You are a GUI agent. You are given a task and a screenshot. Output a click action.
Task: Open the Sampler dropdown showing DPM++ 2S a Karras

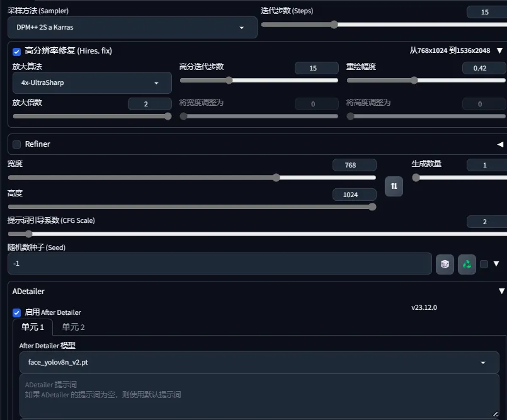tap(132, 28)
